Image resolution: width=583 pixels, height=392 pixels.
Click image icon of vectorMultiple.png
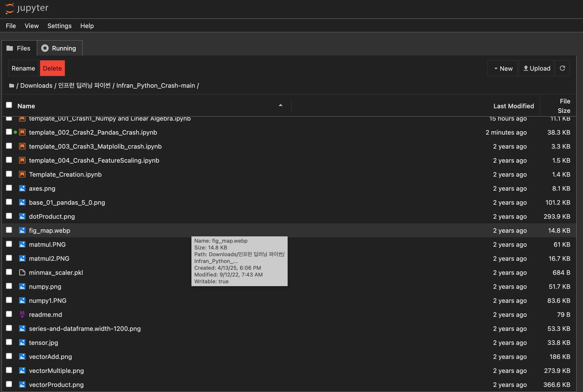point(22,370)
